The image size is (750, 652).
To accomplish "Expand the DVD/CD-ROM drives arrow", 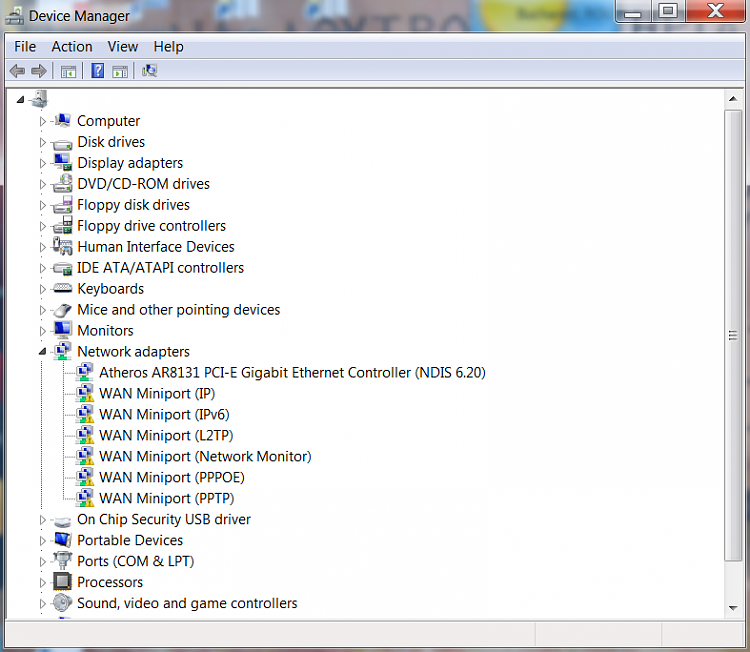I will pos(42,185).
